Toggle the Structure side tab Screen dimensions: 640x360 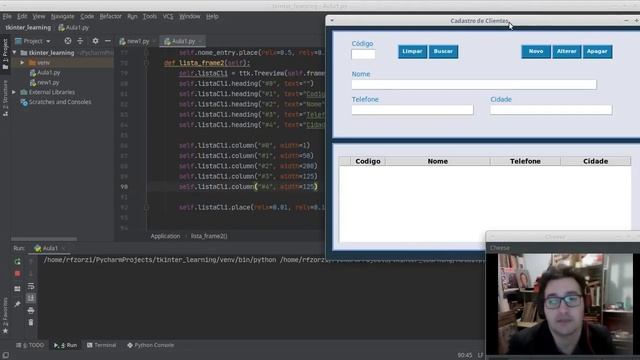click(x=5, y=98)
